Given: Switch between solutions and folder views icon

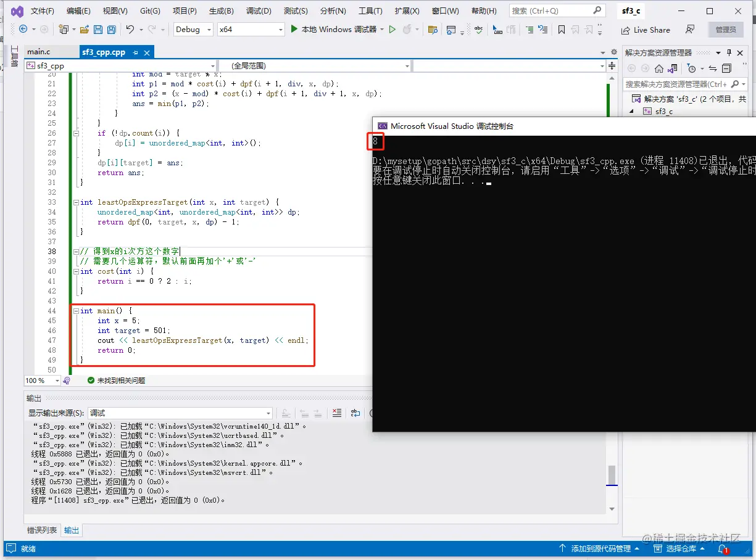Looking at the screenshot, I should tap(673, 68).
